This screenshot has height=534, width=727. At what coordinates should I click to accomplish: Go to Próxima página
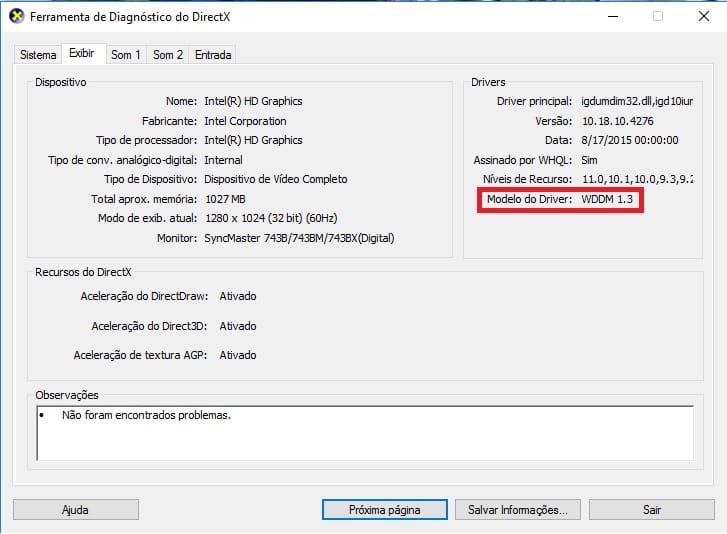385,510
